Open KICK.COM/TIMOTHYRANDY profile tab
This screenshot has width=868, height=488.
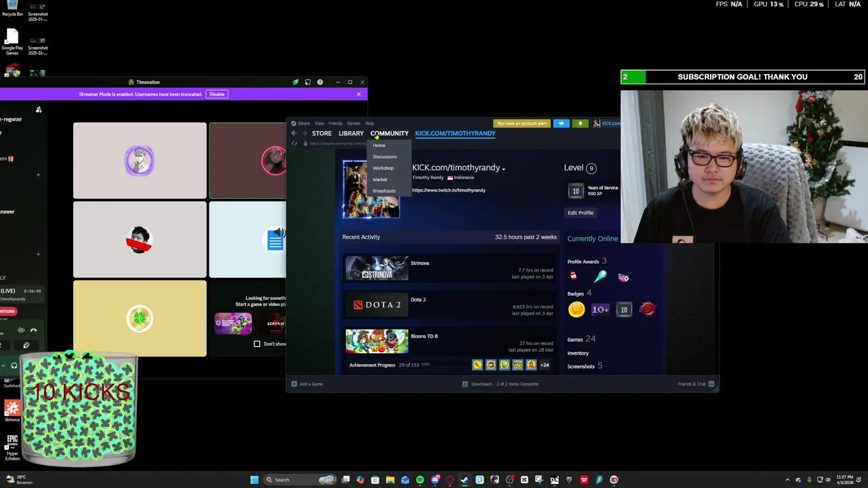click(x=455, y=134)
